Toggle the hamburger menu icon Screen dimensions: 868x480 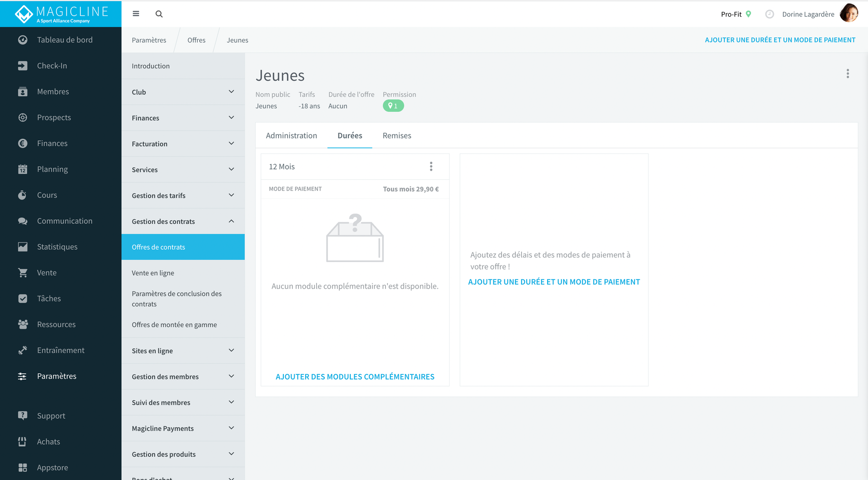(136, 14)
